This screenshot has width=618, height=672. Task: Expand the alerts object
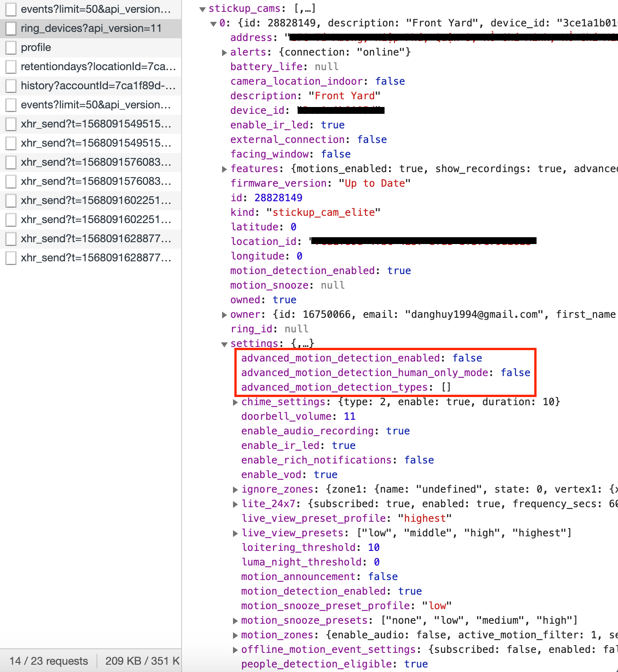[x=224, y=53]
